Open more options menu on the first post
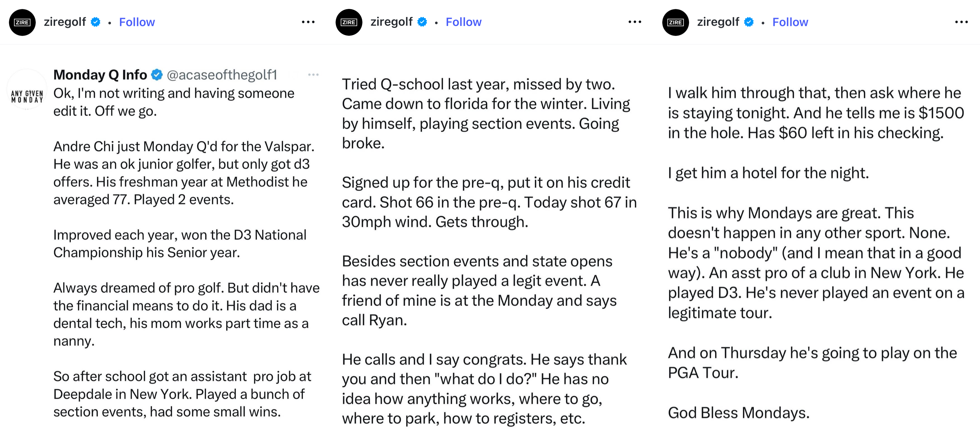This screenshot has height=445, width=980. point(308,22)
